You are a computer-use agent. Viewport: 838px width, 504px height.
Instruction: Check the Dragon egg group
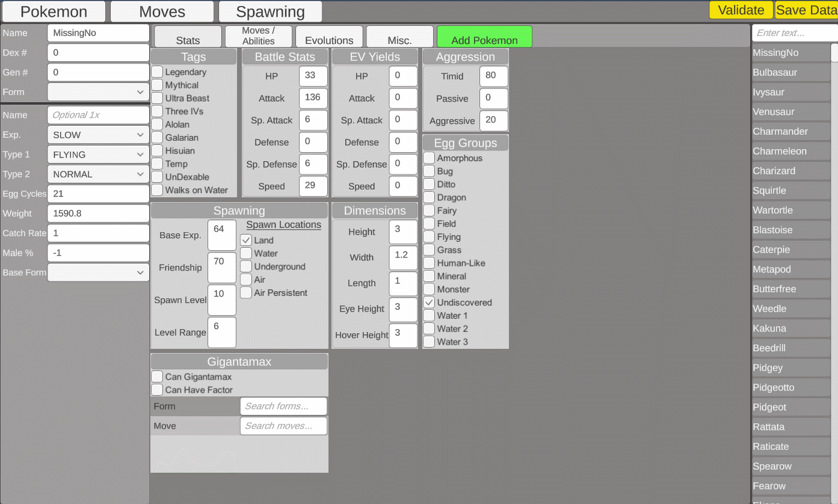(429, 197)
